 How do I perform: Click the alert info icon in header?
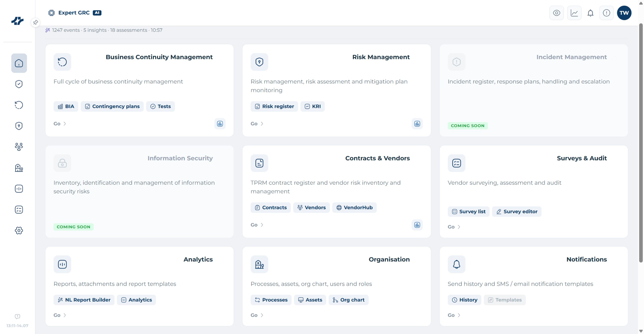click(607, 13)
